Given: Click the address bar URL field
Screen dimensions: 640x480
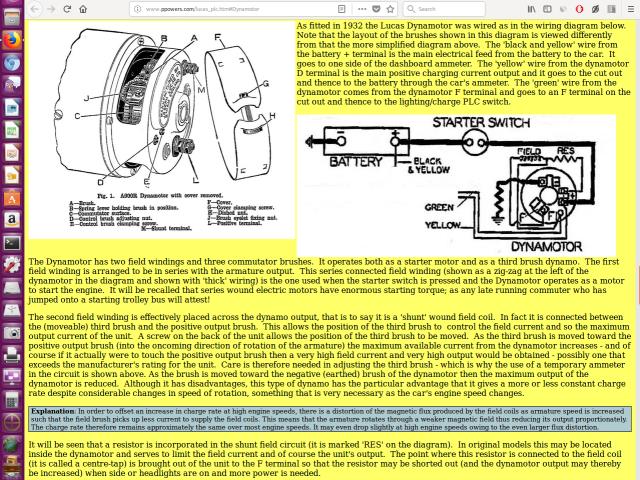Looking at the screenshot, I should (x=230, y=8).
